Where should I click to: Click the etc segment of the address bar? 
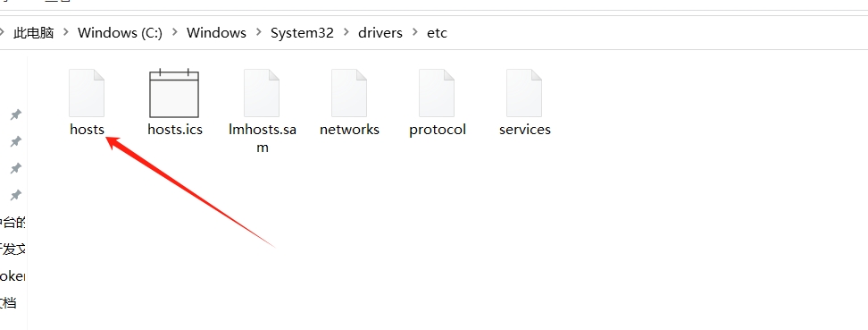[437, 33]
